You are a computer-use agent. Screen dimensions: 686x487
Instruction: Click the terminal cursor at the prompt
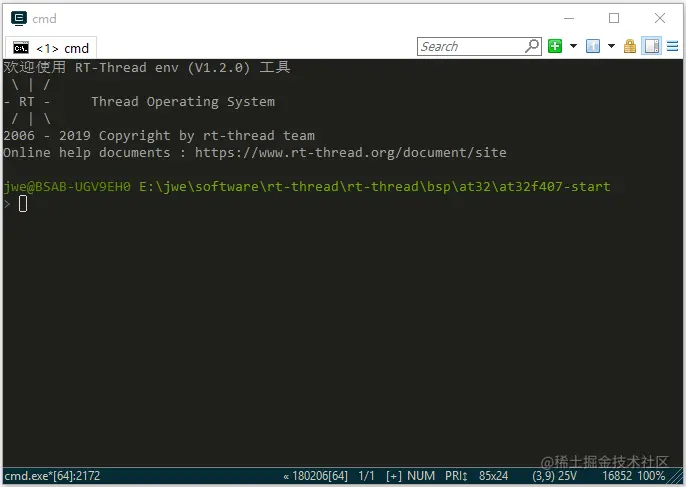coord(23,204)
